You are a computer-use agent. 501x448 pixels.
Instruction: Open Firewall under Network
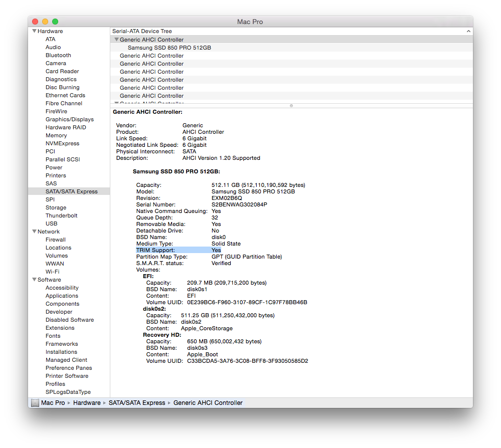[56, 240]
